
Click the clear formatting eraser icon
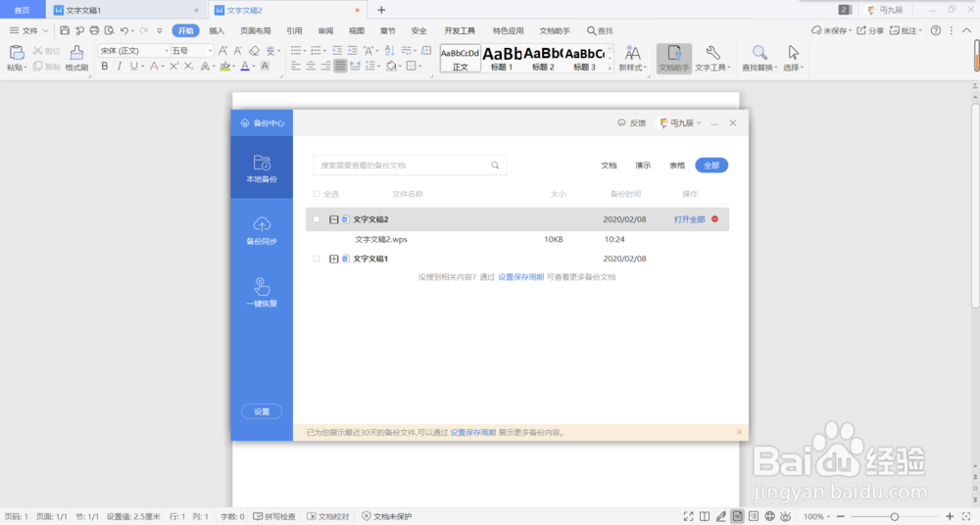tap(254, 51)
